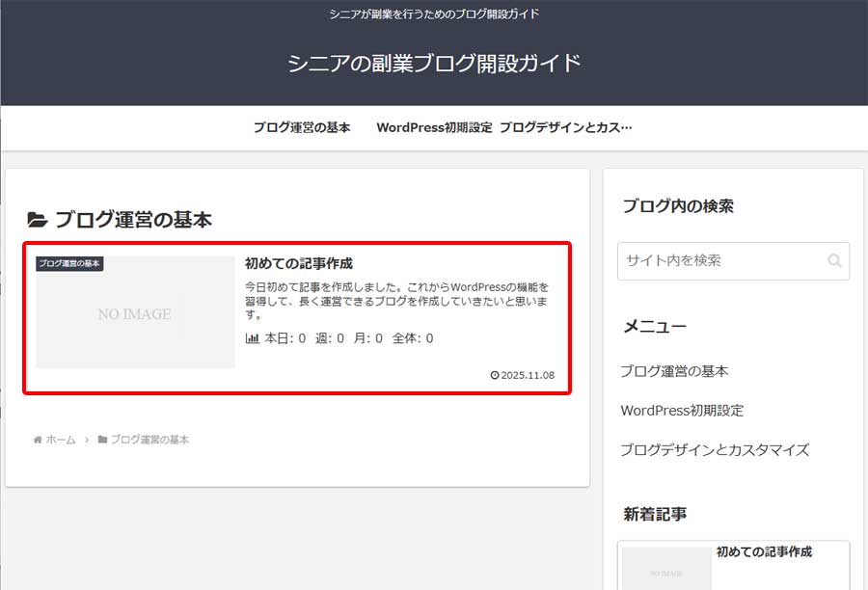868x590 pixels.
Task: Click the small NO IMAGE icon in 新着記事
Action: (665, 572)
